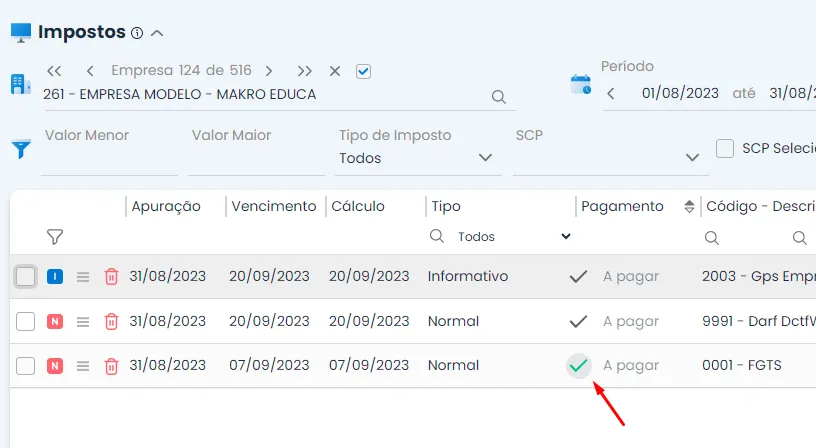Image resolution: width=816 pixels, height=448 pixels.
Task: Click the blue monitor Impostos icon
Action: 21,33
